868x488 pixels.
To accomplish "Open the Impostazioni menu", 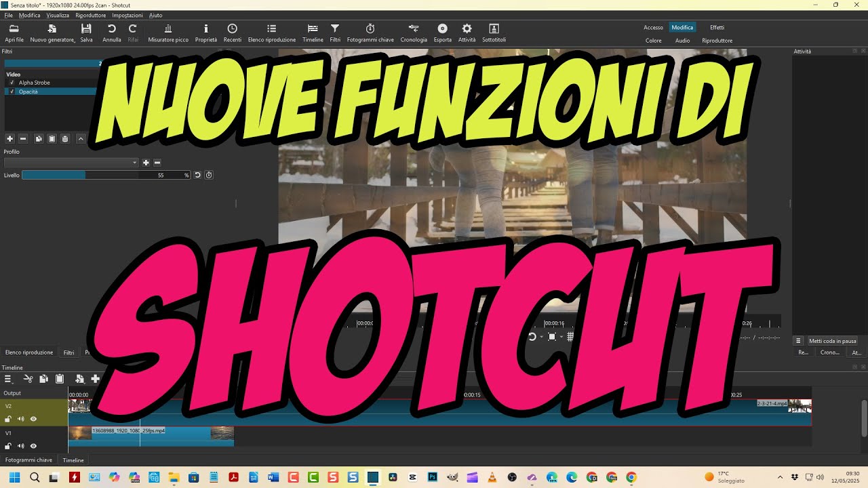I will click(127, 15).
